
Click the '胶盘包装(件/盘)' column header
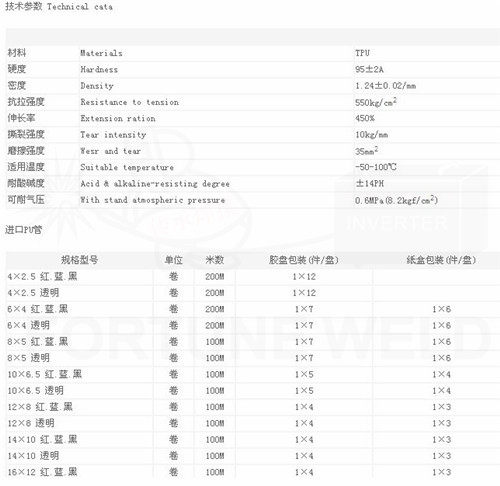[x=304, y=260]
